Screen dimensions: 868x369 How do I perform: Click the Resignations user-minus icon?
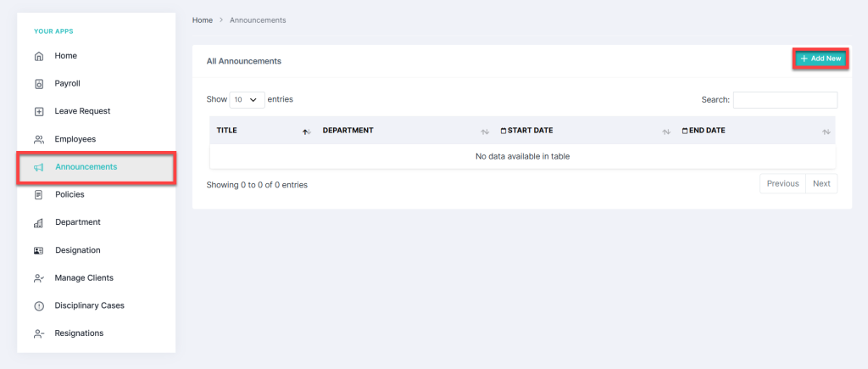[x=39, y=333]
